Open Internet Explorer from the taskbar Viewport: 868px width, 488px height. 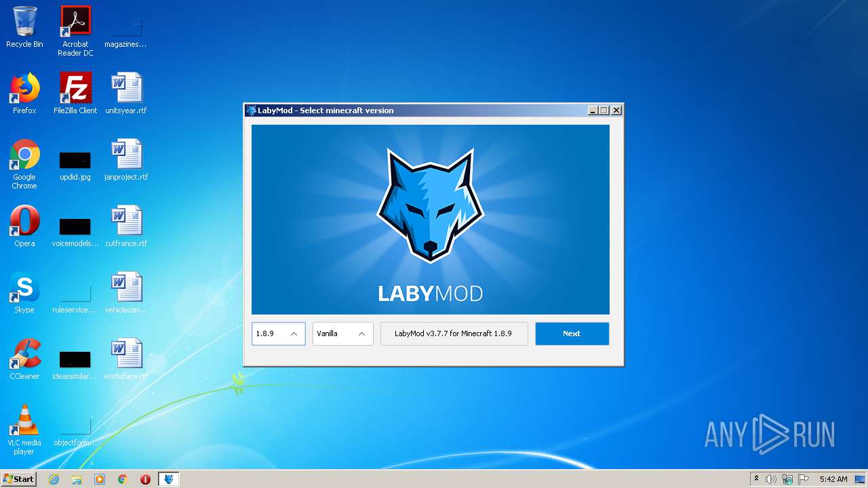(54, 479)
